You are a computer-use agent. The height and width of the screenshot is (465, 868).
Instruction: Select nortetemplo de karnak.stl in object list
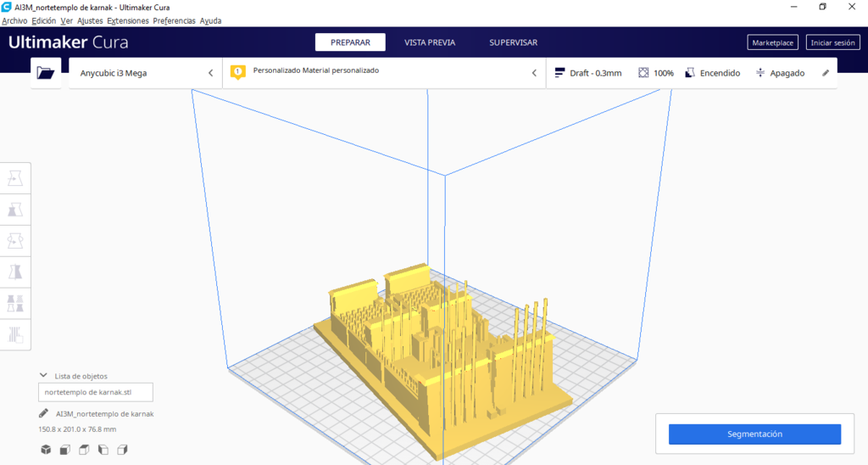96,392
